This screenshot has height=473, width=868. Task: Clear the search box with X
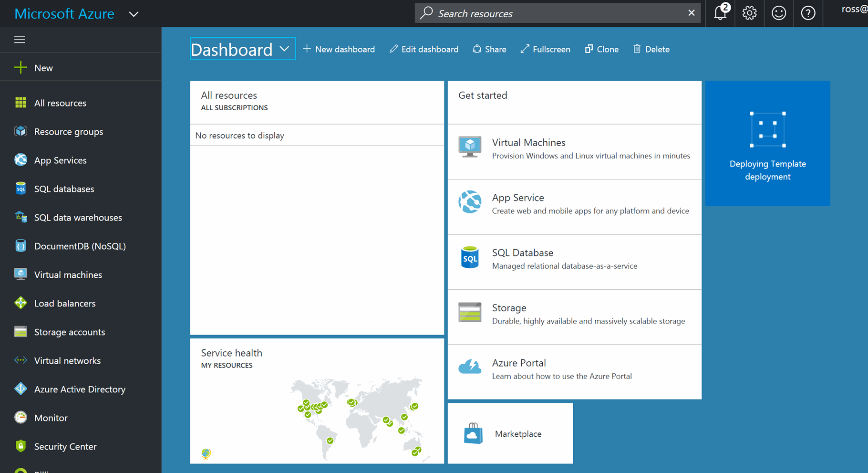pos(691,13)
